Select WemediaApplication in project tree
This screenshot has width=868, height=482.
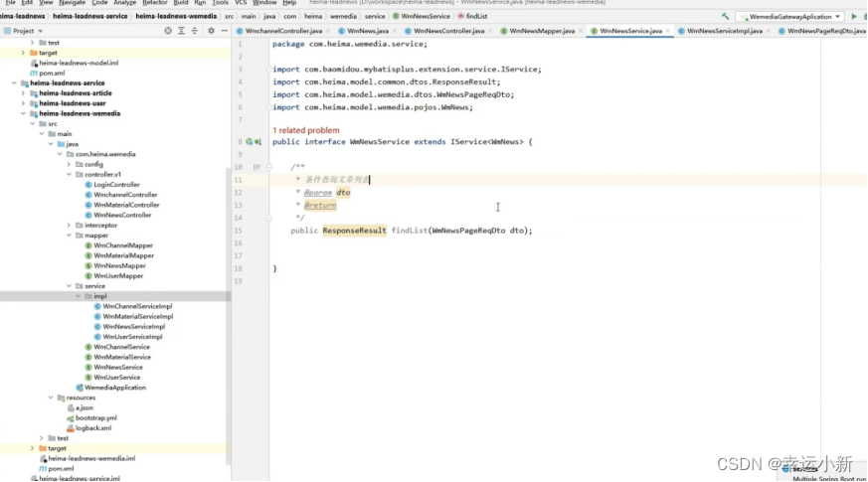115,388
